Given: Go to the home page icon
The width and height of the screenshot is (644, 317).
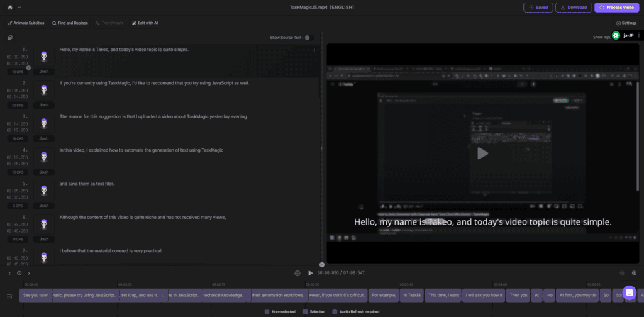Looking at the screenshot, I should click(x=10, y=8).
